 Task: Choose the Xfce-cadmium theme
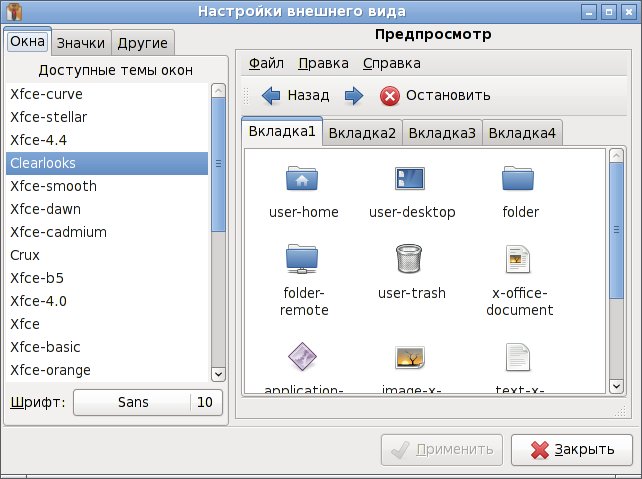pyautogui.click(x=107, y=232)
